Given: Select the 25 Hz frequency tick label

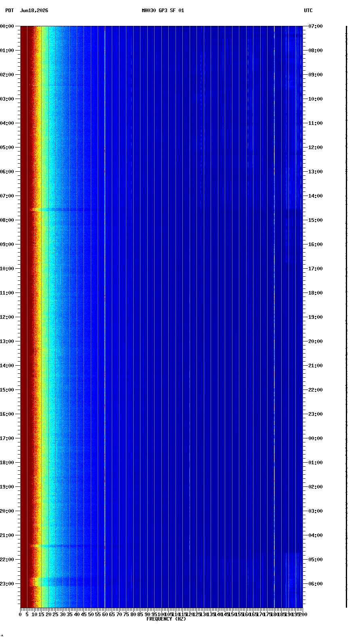Looking at the screenshot, I should [x=55, y=615].
